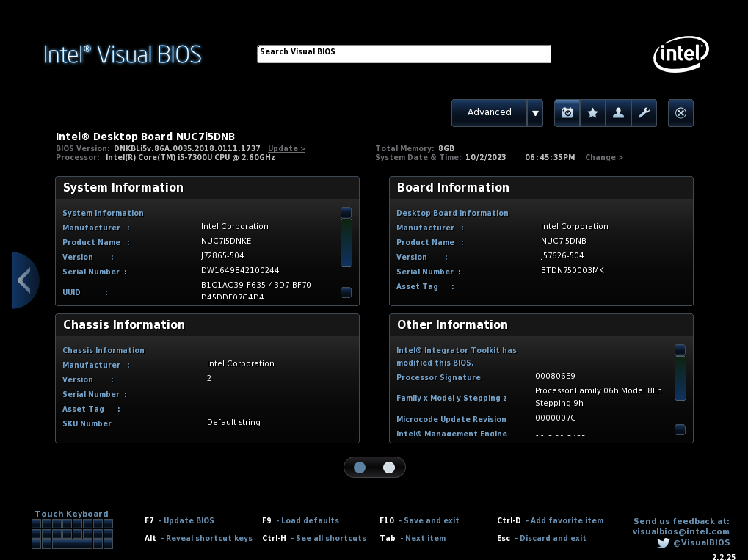Screen dimensions: 748x560
Task: Click system product name NUC7i5DNKE
Action: coord(226,241)
